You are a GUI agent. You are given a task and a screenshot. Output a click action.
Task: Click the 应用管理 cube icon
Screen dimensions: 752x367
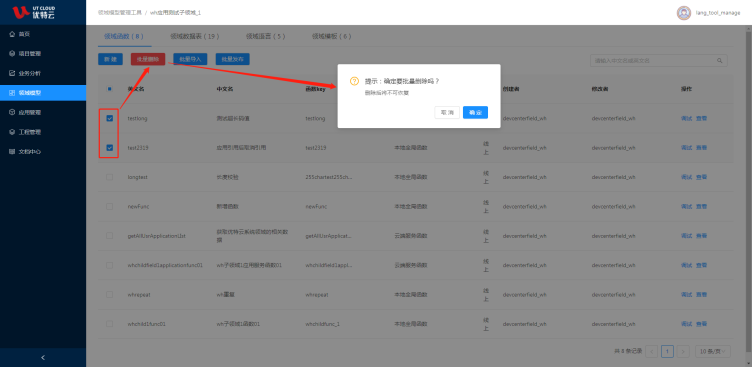click(12, 112)
